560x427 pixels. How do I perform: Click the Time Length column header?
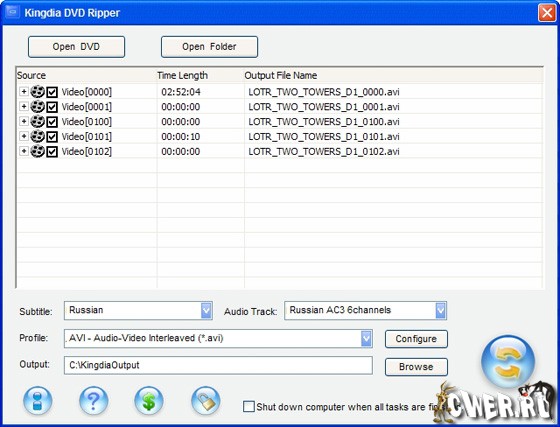[200, 75]
